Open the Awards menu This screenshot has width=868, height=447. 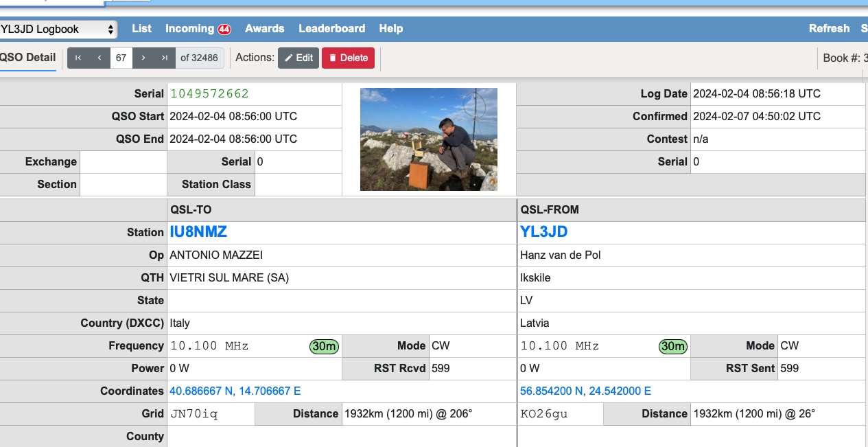pos(264,29)
